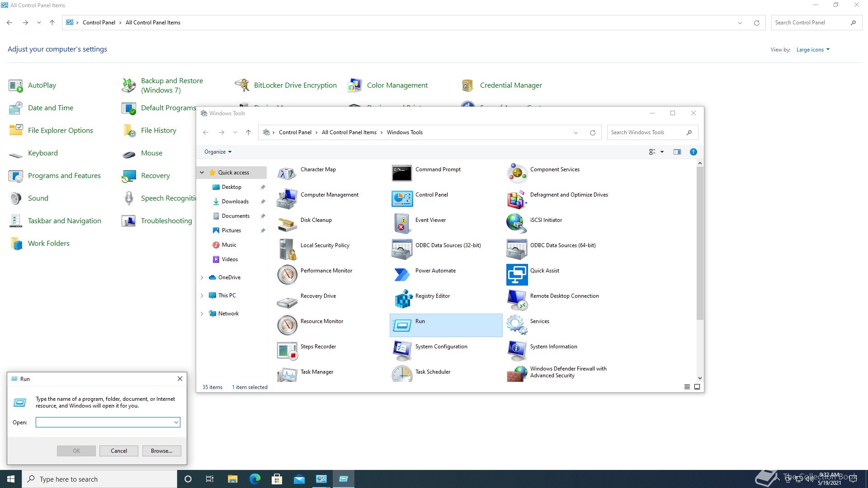Expand the This PC tree node

pyautogui.click(x=202, y=296)
